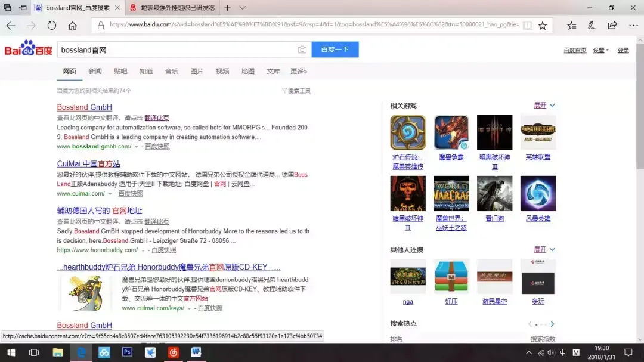Open the 设置 dropdown menu
This screenshot has height=362, width=644.
pos(600,50)
